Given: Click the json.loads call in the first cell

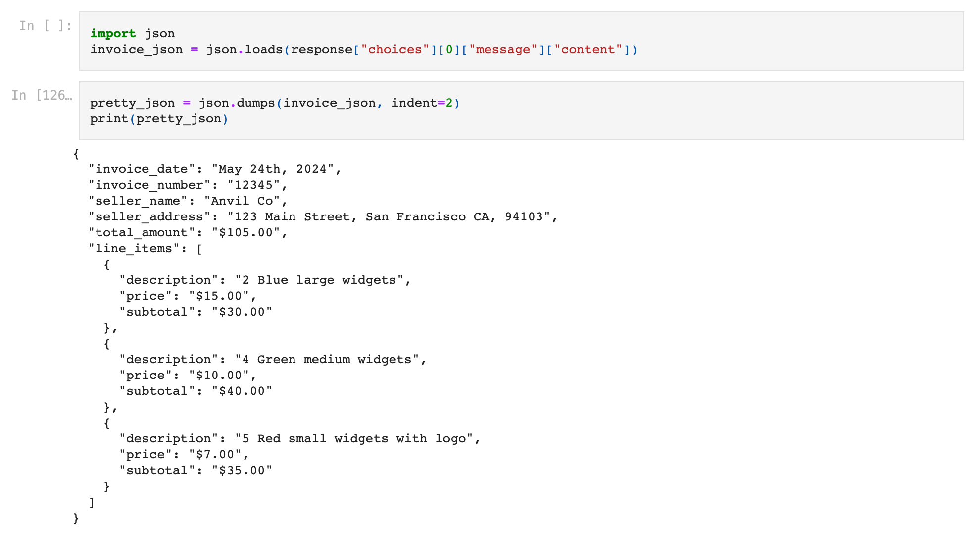Looking at the screenshot, I should (245, 50).
